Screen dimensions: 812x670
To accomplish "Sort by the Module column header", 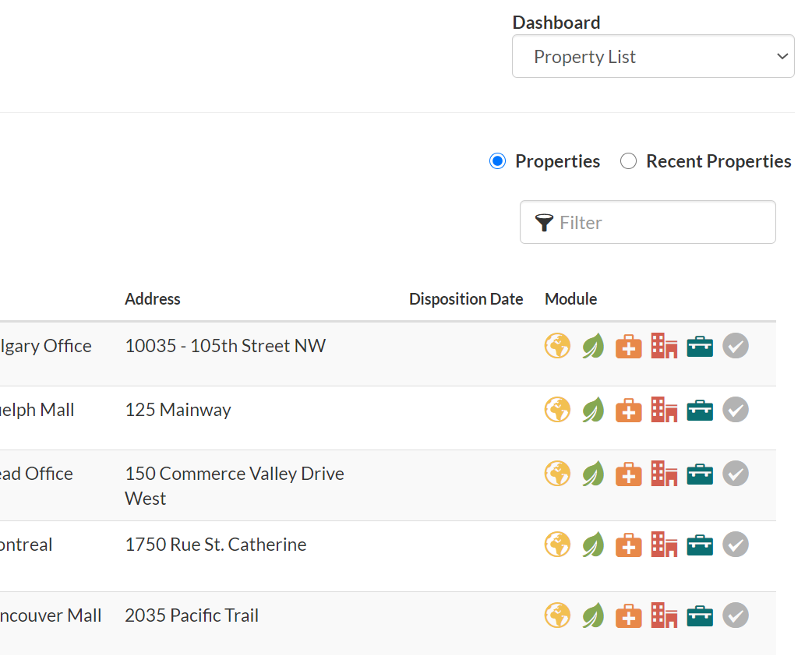I will (x=570, y=298).
